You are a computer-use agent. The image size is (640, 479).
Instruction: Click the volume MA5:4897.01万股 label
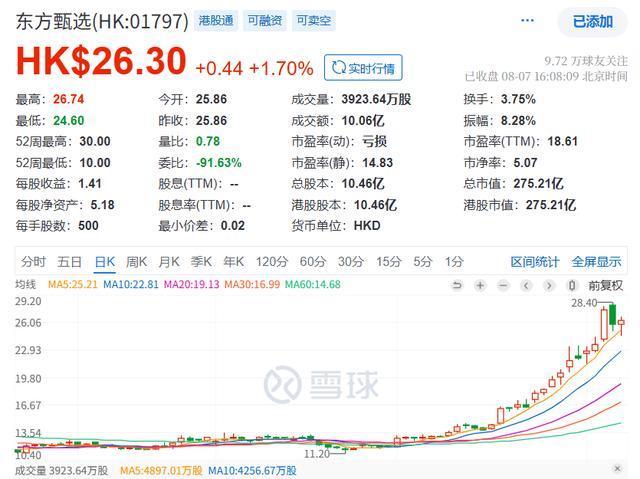tap(161, 470)
